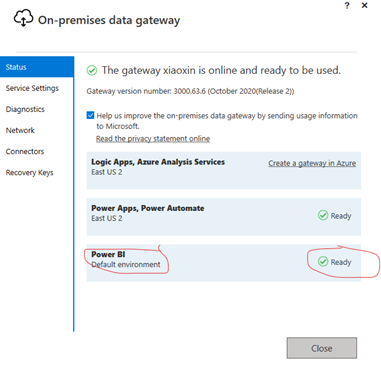Image resolution: width=381 pixels, height=372 pixels.
Task: Click the Power Apps, Power Automate heading
Action: click(x=148, y=208)
